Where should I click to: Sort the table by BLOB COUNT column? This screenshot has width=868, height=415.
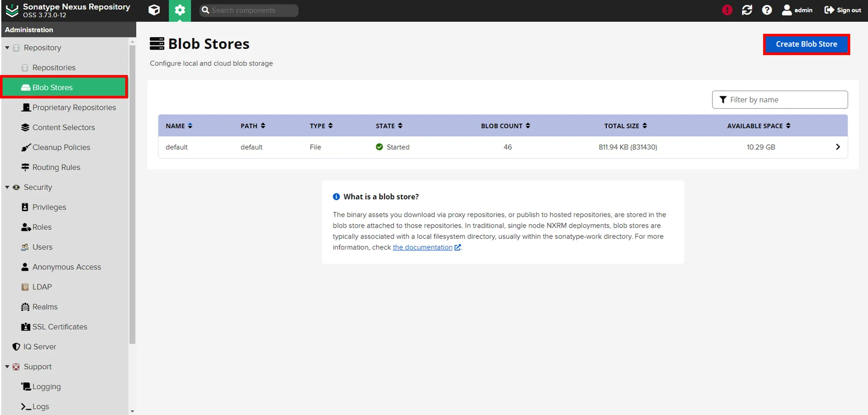click(506, 126)
